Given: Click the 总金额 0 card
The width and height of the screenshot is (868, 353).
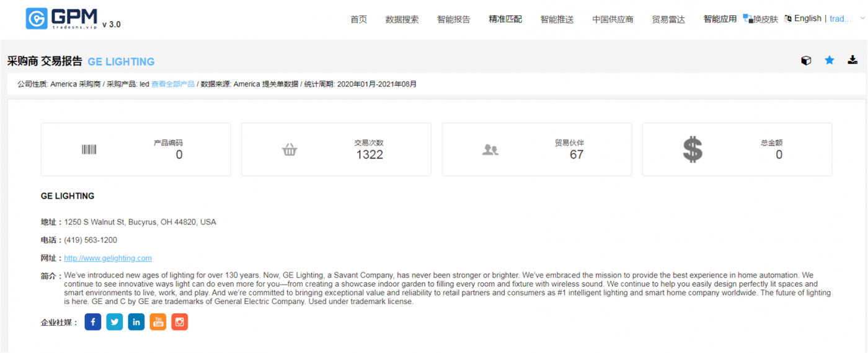Looking at the screenshot, I should 737,149.
